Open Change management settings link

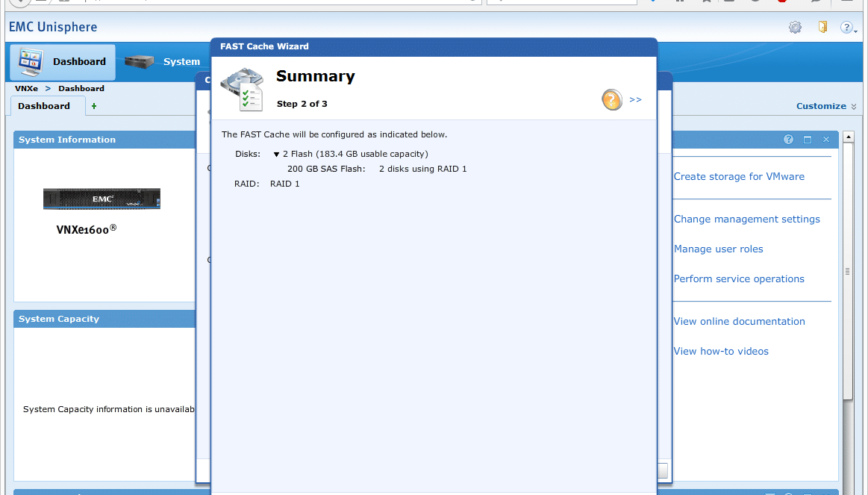(x=747, y=220)
